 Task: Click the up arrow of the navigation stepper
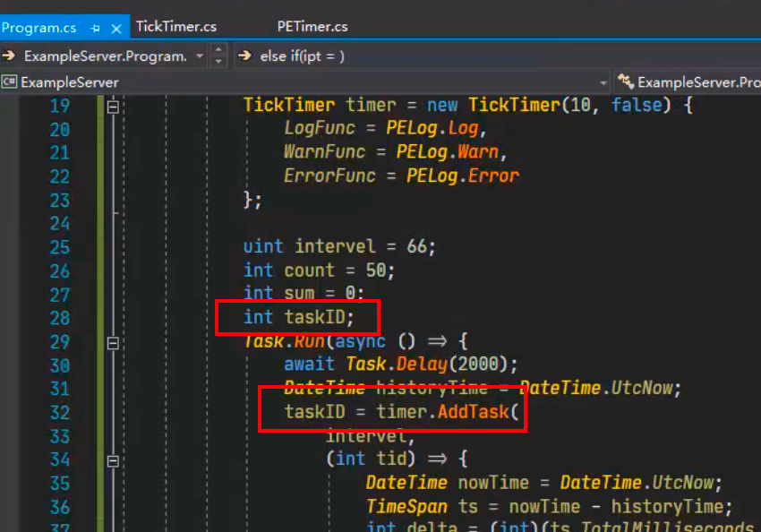click(219, 50)
